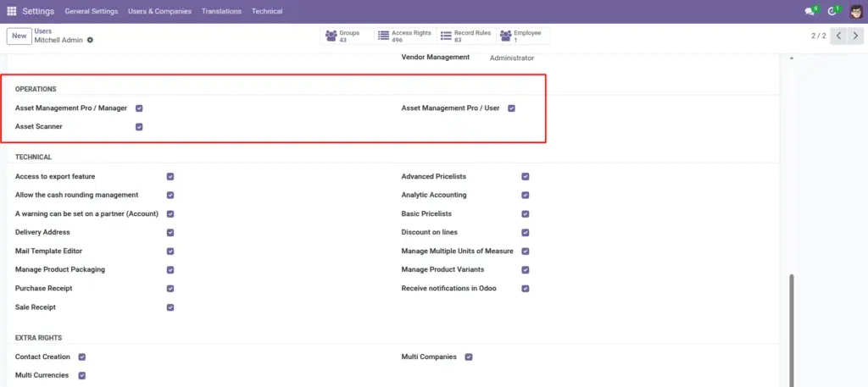Screen dimensions: 868x387
Task: Toggle Manage Multiple Units of Measure checkbox
Action: [x=526, y=251]
